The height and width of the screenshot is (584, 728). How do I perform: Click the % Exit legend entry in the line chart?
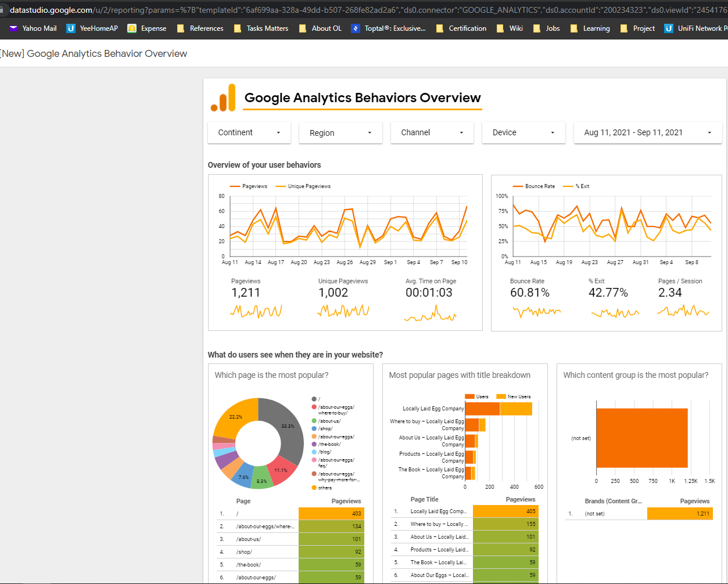click(x=576, y=186)
